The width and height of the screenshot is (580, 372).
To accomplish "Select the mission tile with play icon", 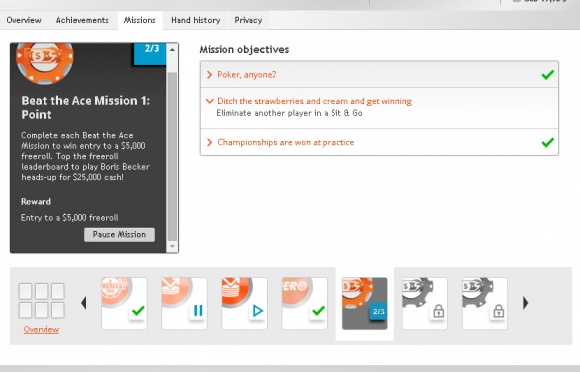I will click(x=245, y=303).
